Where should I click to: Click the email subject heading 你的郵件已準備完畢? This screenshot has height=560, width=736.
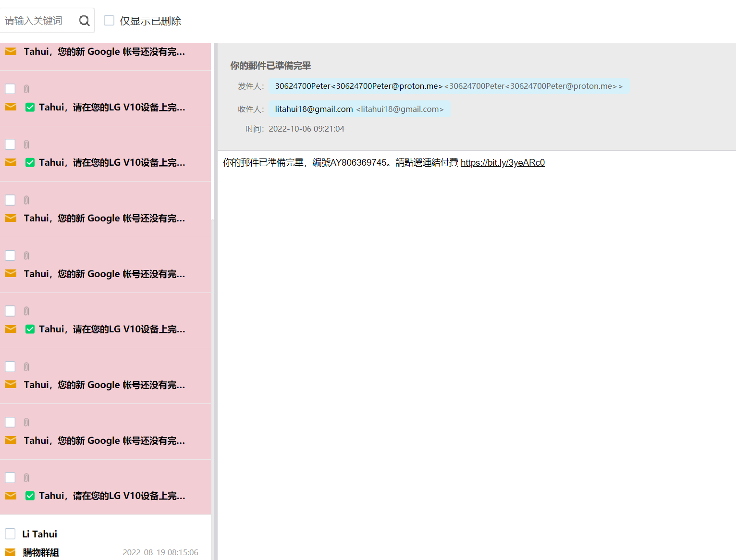click(x=270, y=66)
